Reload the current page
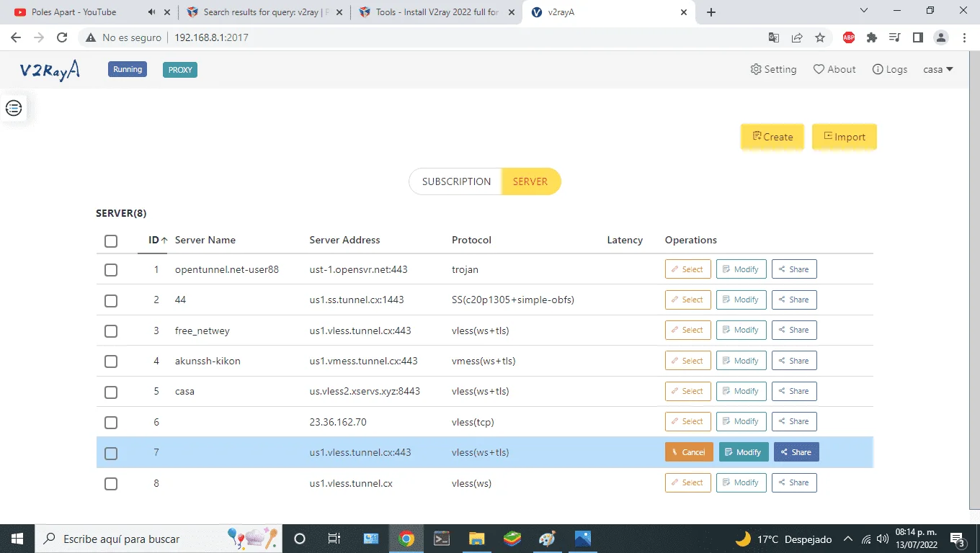Image resolution: width=980 pixels, height=553 pixels. coord(62,37)
